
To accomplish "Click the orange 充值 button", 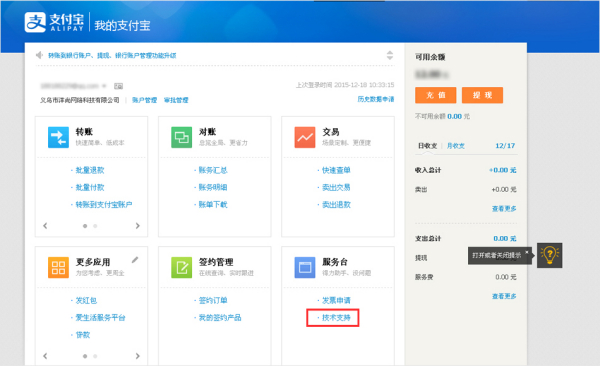I will (x=435, y=95).
